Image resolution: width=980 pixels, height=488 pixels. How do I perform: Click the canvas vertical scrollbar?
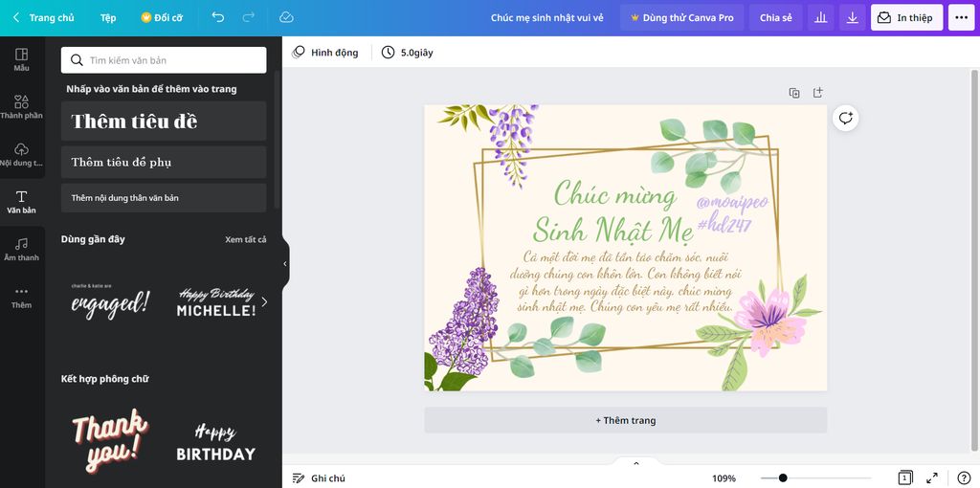(x=975, y=259)
